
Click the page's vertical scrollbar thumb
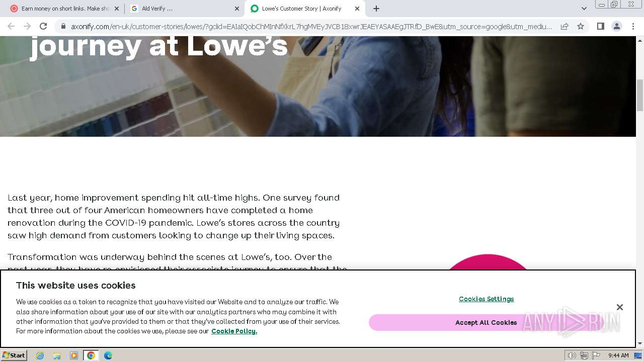pyautogui.click(x=640, y=95)
